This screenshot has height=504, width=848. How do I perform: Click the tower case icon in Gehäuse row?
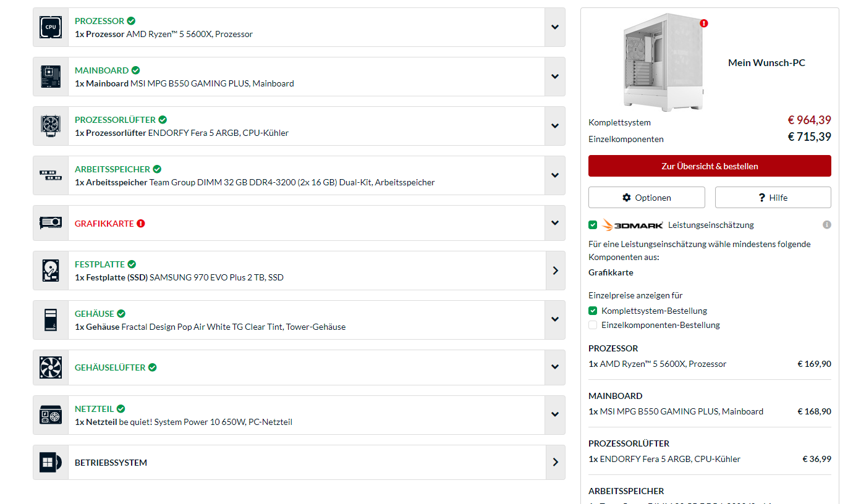(51, 320)
